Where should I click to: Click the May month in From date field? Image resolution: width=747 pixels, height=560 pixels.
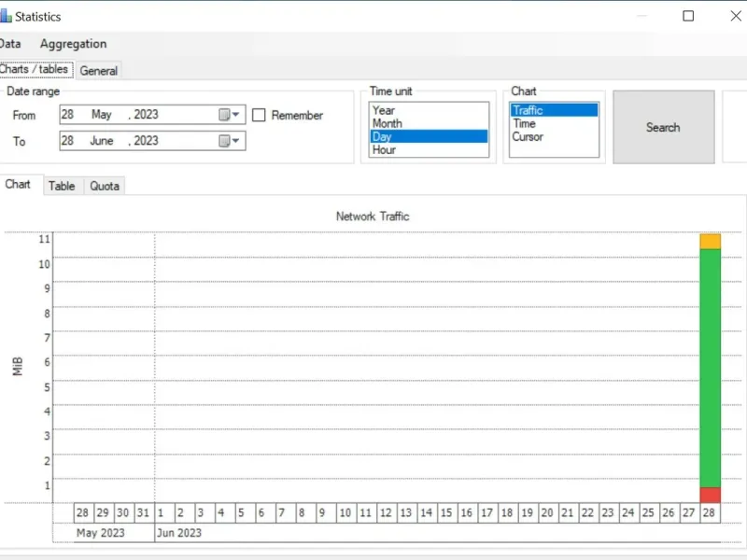coord(102,115)
